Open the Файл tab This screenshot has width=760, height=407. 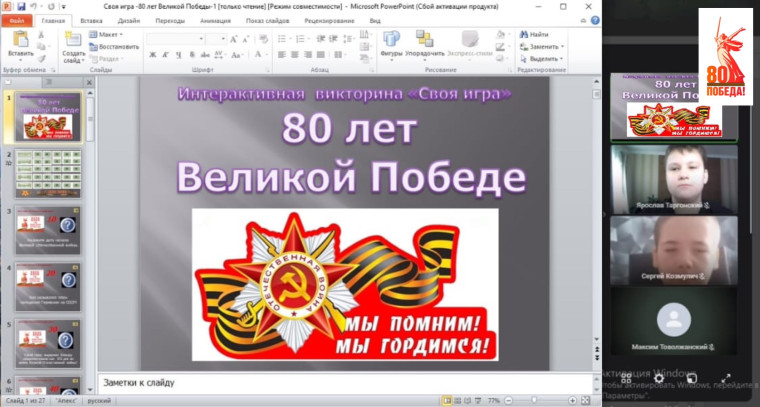click(x=17, y=21)
